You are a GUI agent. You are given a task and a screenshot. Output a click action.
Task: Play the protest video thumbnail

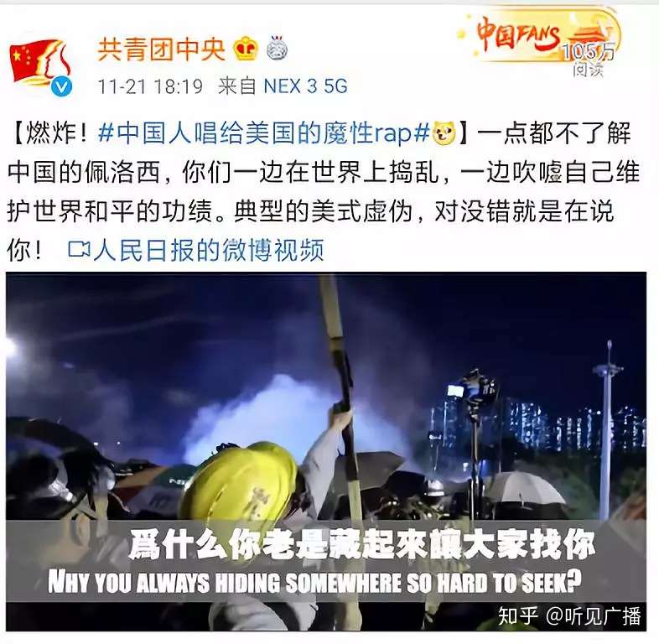click(x=326, y=451)
